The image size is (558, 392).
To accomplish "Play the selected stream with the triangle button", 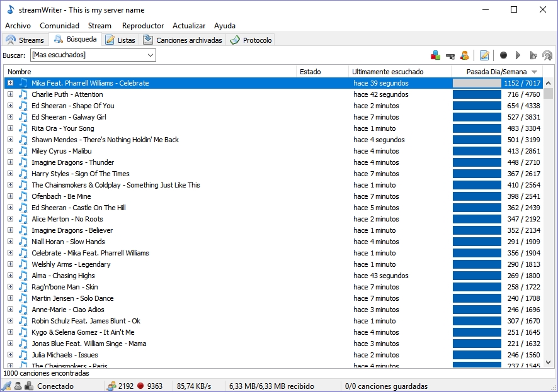I will click(x=518, y=55).
